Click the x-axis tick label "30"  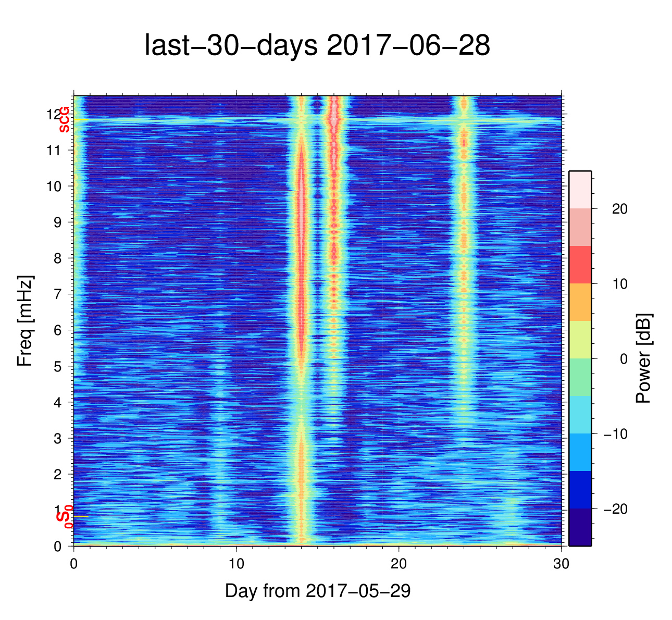561,564
